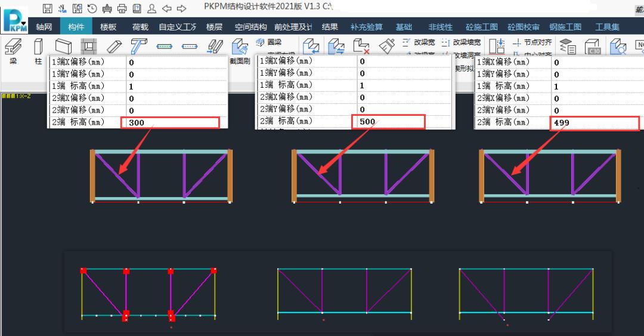Select the T-shaped secondary beam tool icon
This screenshot has height=336, width=644.
(138, 47)
